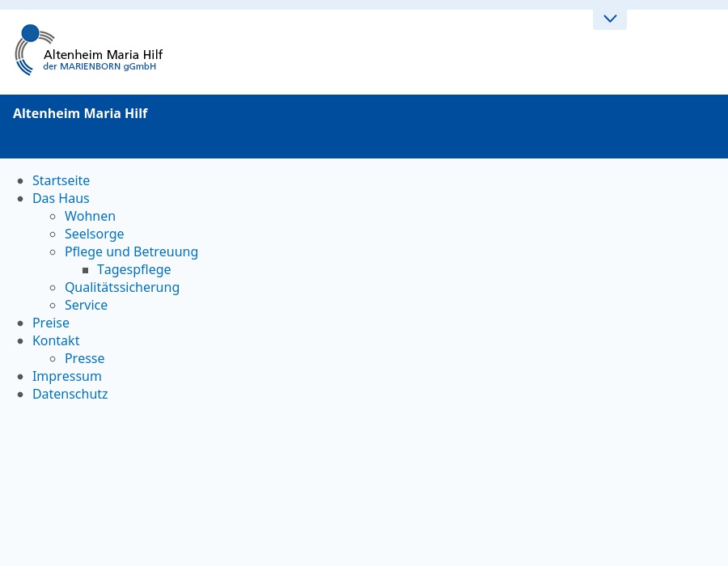Open the Startseite link

[x=61, y=180]
